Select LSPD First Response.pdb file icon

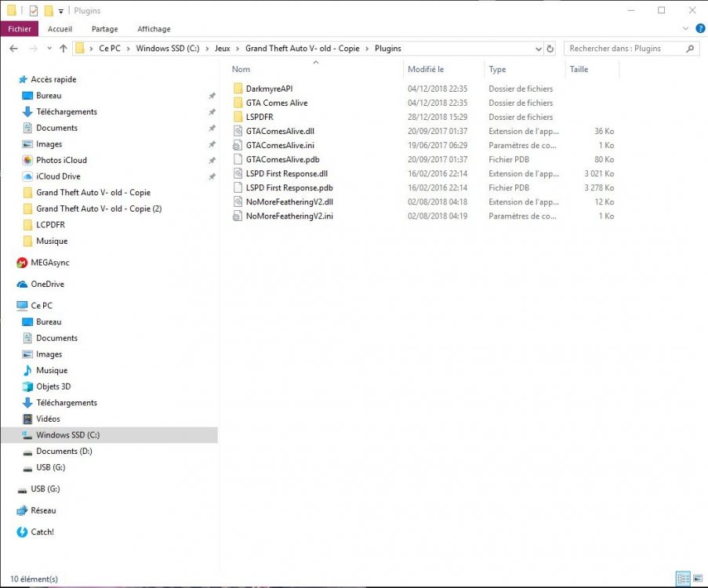point(238,187)
